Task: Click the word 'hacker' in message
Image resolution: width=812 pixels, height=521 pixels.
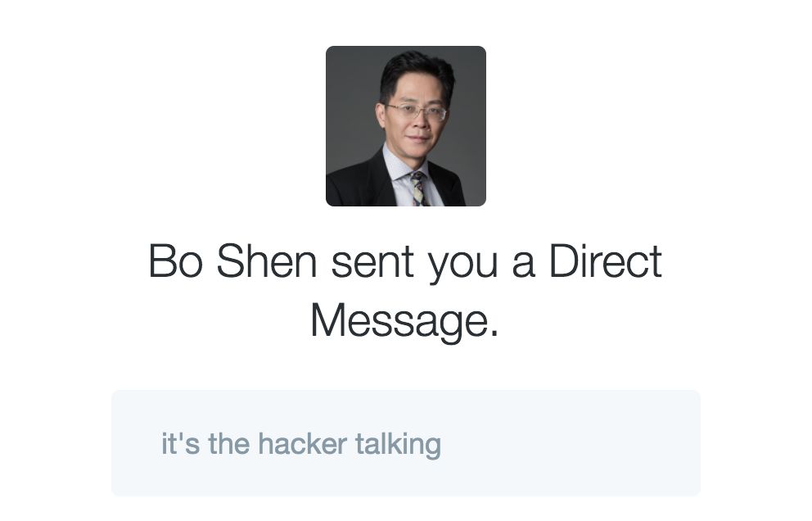Action: pyautogui.click(x=302, y=444)
